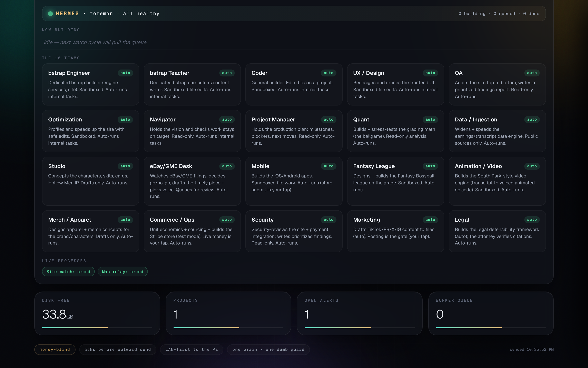Toggle auto badge on Navigator card
Viewport: 588px width, 368px height.
[x=227, y=120]
